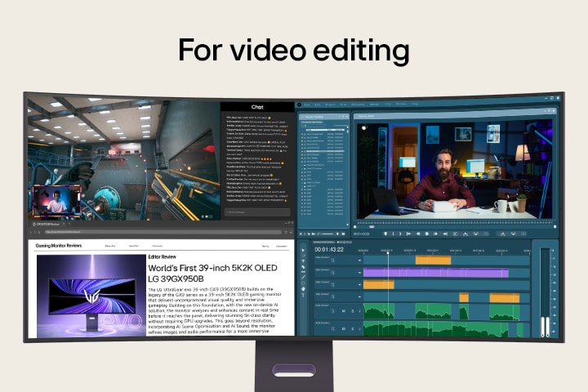Close the 39GX950B Review browser tab
This screenshot has height=392, width=588.
[x=64, y=224]
